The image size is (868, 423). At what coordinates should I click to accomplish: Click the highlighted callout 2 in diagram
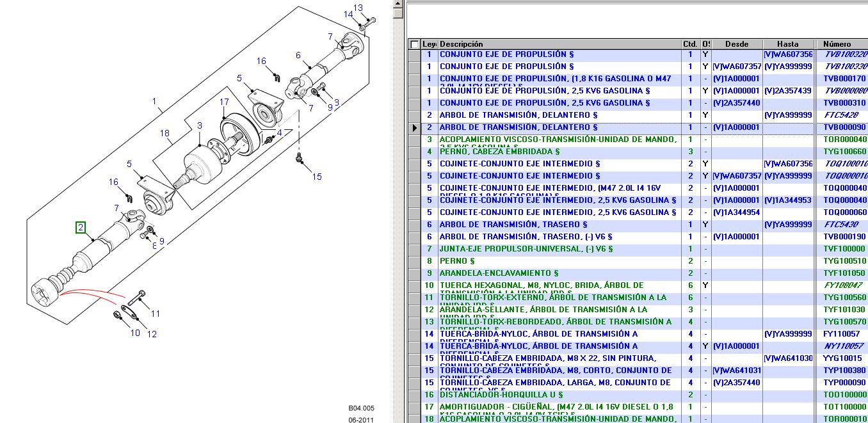click(80, 227)
